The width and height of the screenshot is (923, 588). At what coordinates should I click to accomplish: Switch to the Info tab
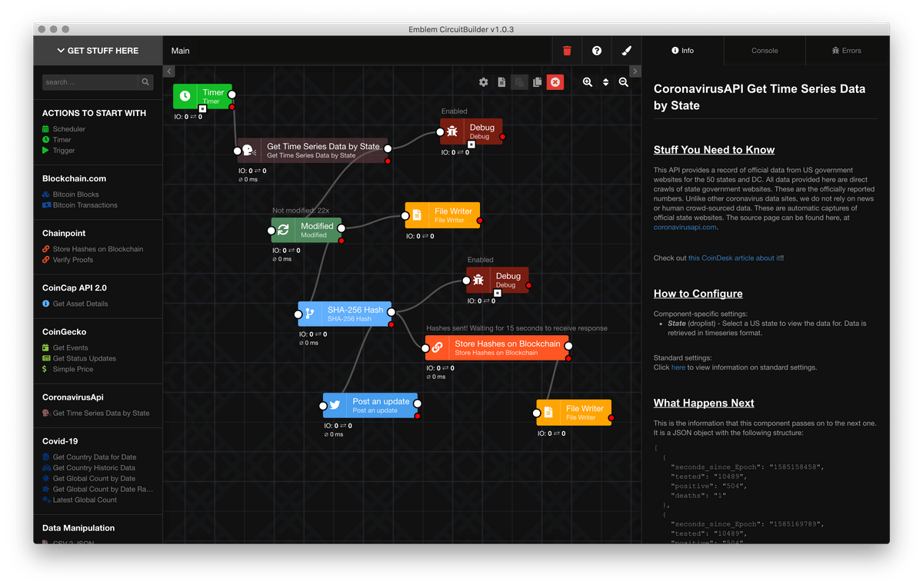[683, 51]
